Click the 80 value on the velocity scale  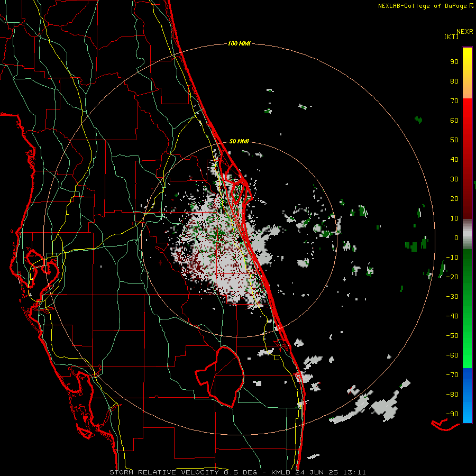coord(454,81)
